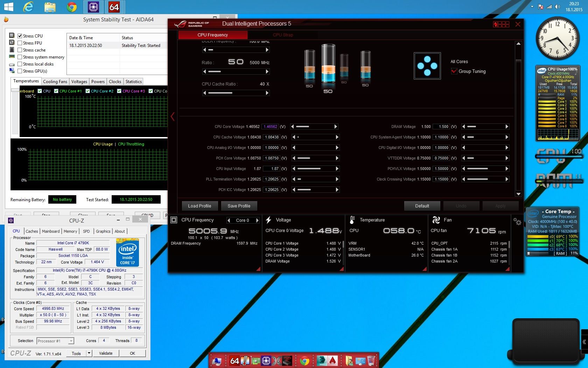Click the CPU Input Voltage slider

(x=315, y=169)
